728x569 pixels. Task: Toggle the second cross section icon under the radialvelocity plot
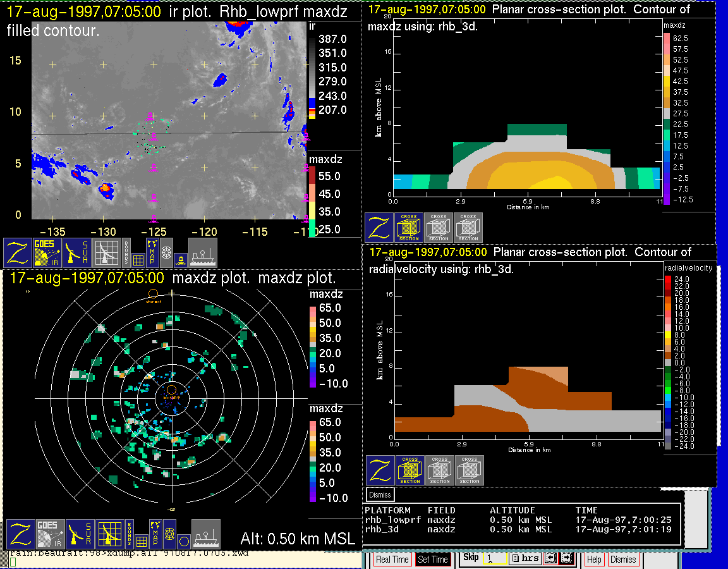click(x=440, y=470)
